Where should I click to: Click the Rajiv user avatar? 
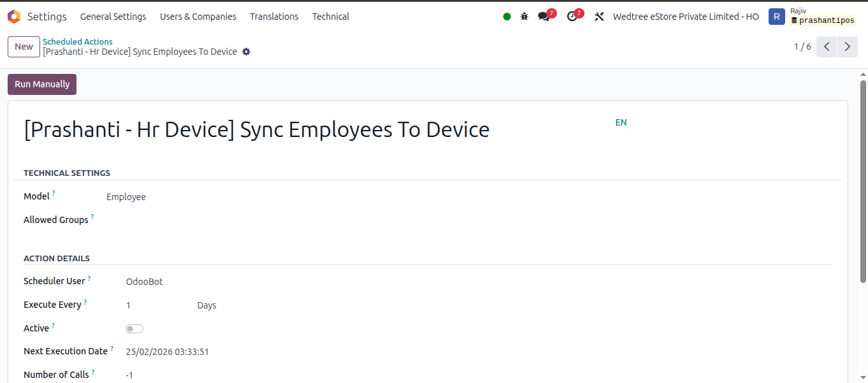click(776, 17)
